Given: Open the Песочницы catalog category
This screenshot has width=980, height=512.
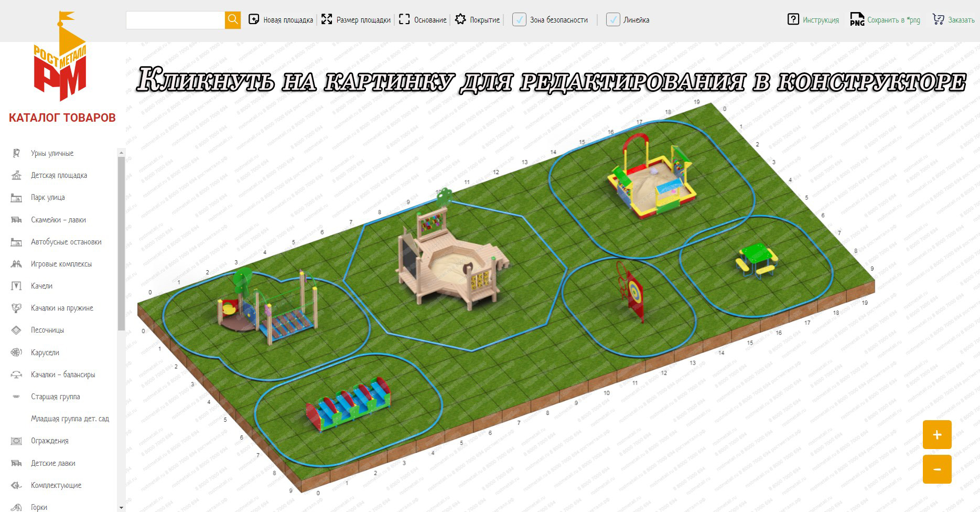Looking at the screenshot, I should tap(47, 330).
